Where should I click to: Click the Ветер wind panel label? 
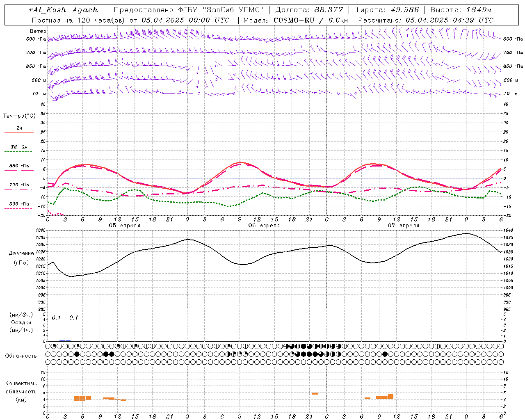(38, 31)
